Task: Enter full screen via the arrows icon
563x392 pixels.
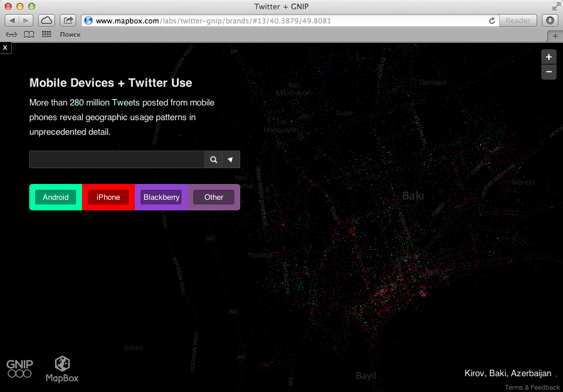Action: pos(556,6)
